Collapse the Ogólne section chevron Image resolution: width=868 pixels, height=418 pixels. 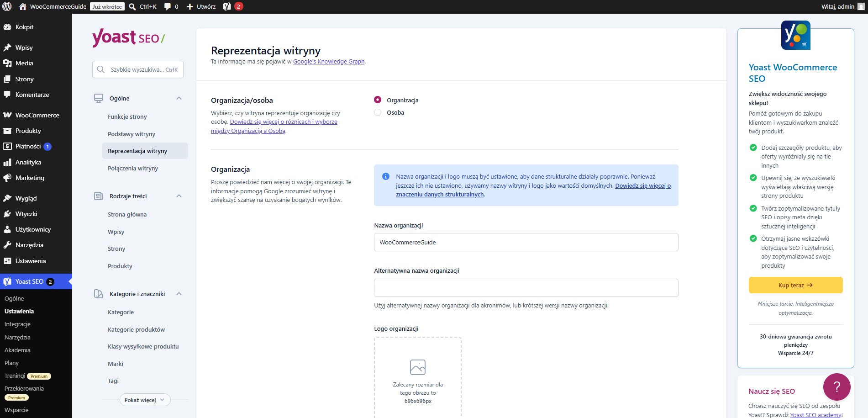click(x=179, y=98)
